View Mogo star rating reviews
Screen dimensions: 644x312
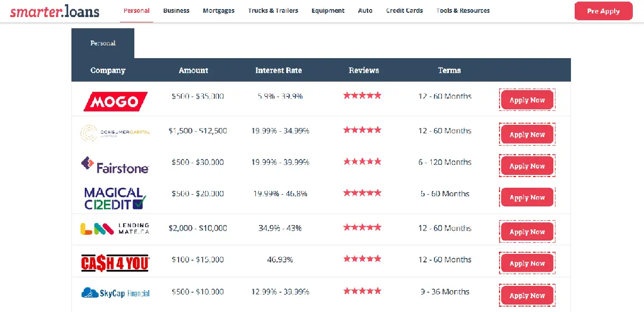coord(363,95)
